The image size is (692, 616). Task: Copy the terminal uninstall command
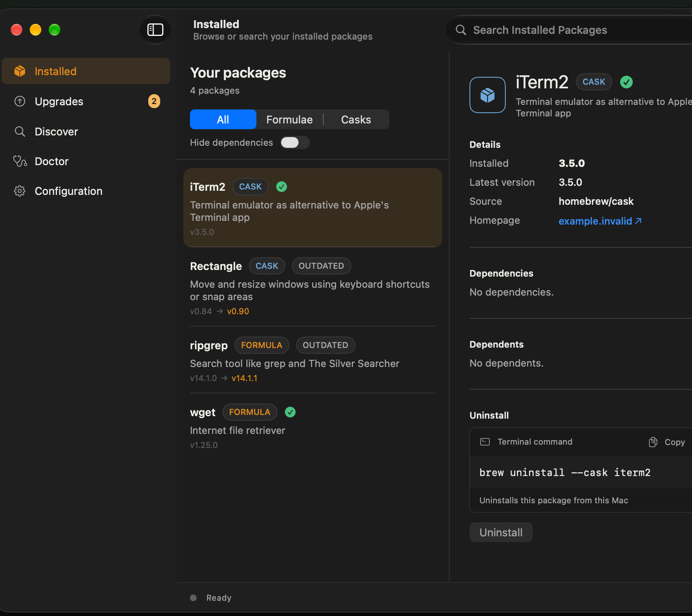tap(667, 442)
